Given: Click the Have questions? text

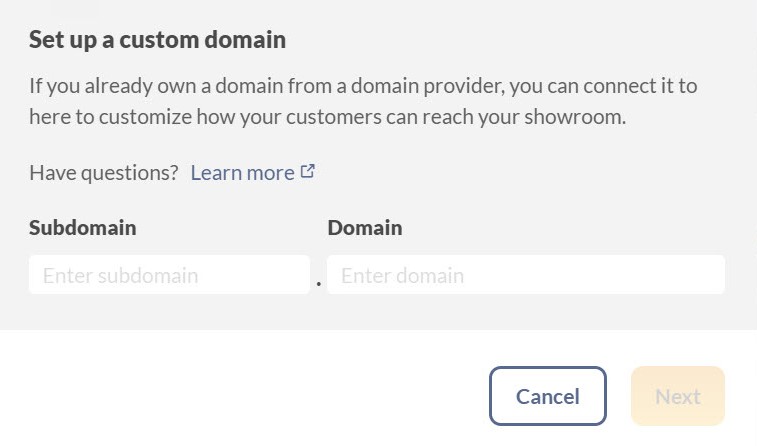Looking at the screenshot, I should (x=104, y=172).
